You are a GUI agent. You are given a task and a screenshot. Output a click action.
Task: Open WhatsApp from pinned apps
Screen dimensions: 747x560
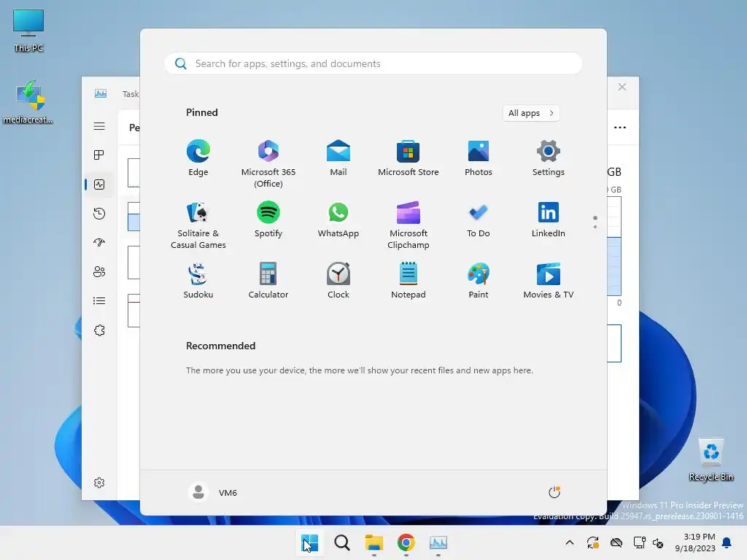point(338,220)
